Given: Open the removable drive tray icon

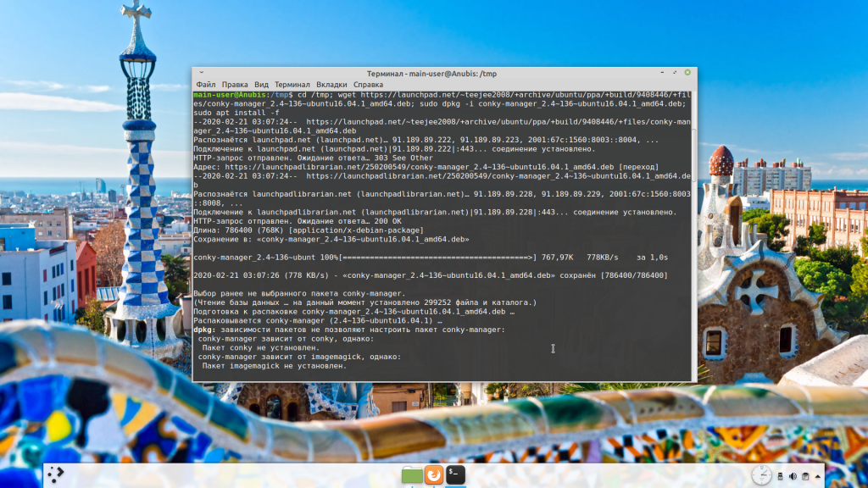Looking at the screenshot, I should 780,476.
